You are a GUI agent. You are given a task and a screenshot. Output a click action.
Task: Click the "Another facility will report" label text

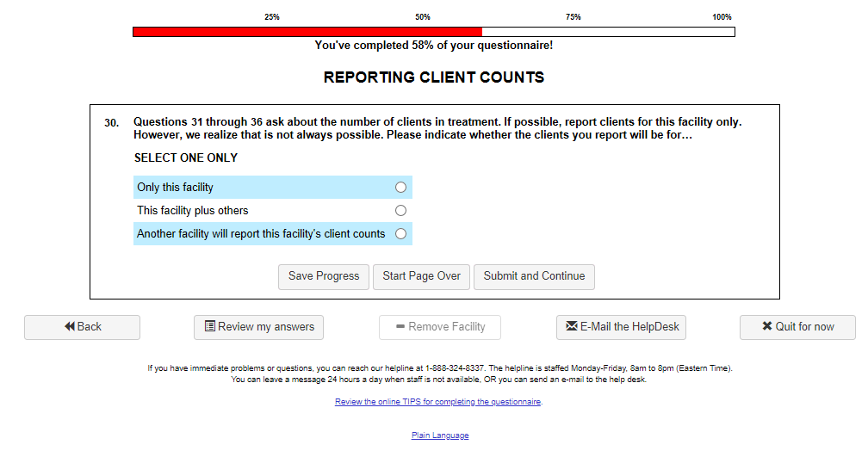coord(261,234)
